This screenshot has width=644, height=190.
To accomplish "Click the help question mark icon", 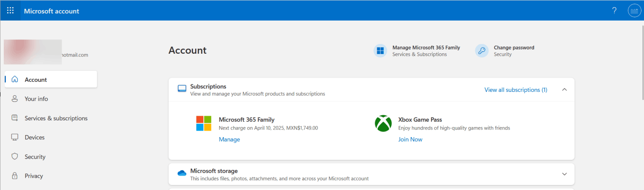I will coord(614,11).
